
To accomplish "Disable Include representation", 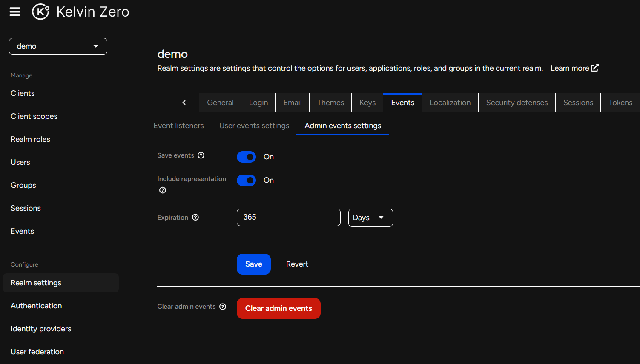I will [x=246, y=180].
